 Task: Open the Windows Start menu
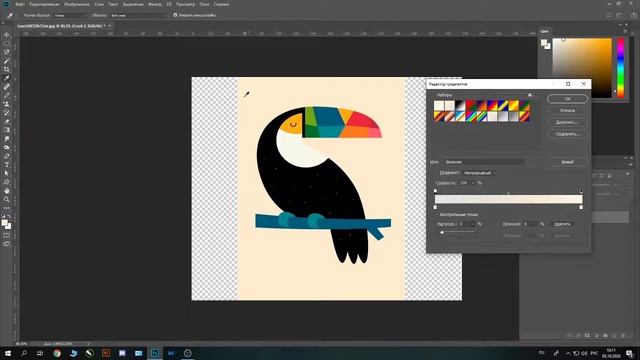pyautogui.click(x=7, y=353)
